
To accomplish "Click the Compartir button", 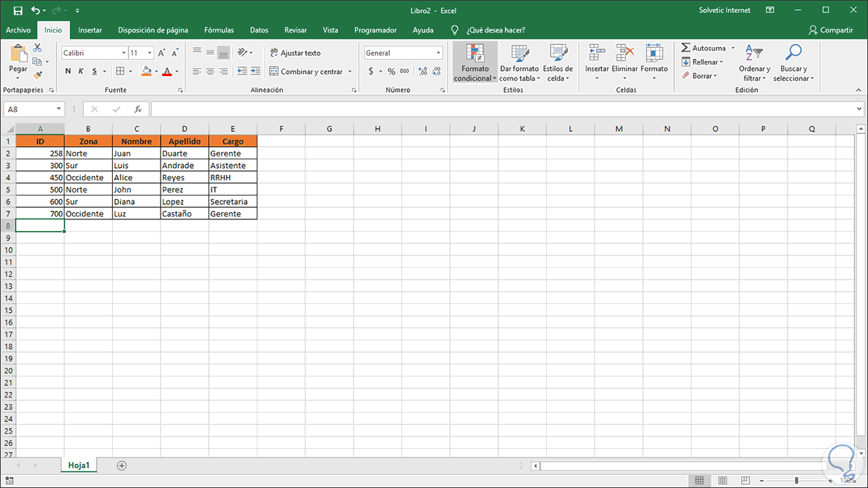I will click(832, 30).
